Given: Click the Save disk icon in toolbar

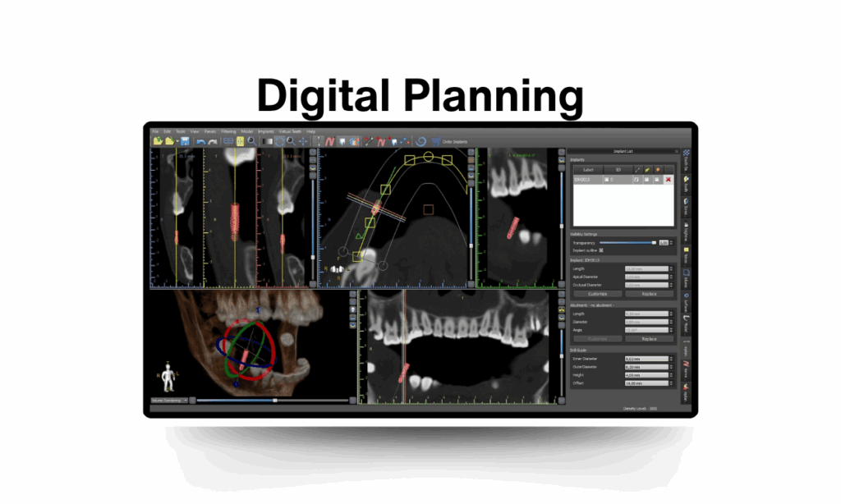Looking at the screenshot, I should click(x=185, y=141).
